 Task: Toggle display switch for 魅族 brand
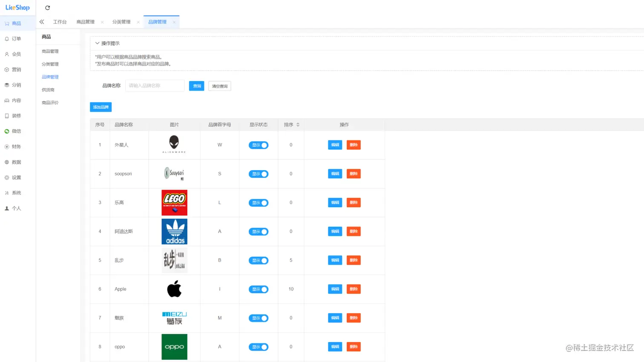(259, 318)
